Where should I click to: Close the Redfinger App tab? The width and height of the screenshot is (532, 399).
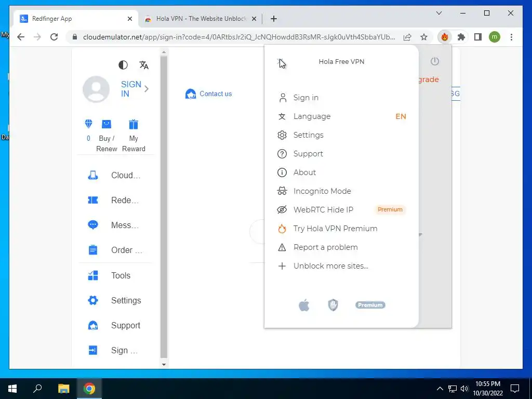(129, 19)
